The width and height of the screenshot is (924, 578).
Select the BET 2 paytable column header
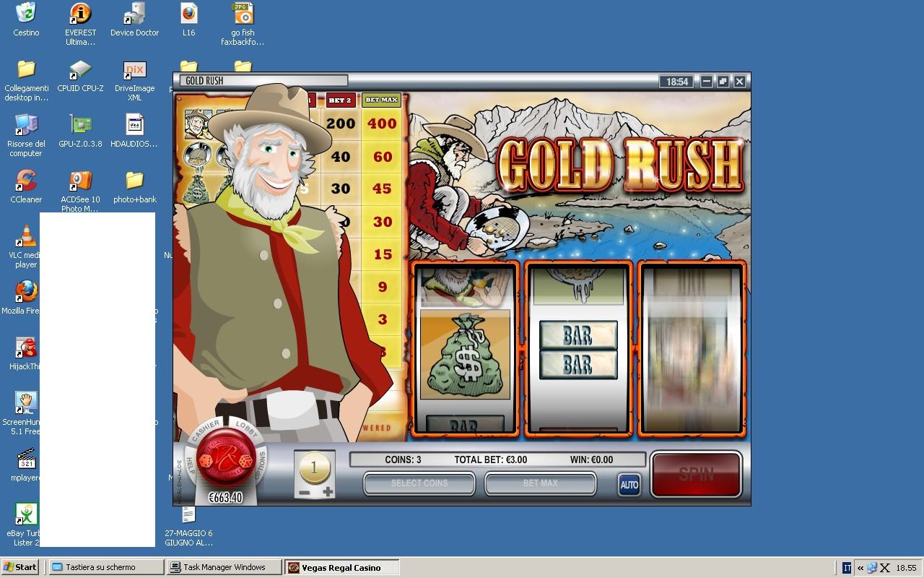pyautogui.click(x=339, y=100)
